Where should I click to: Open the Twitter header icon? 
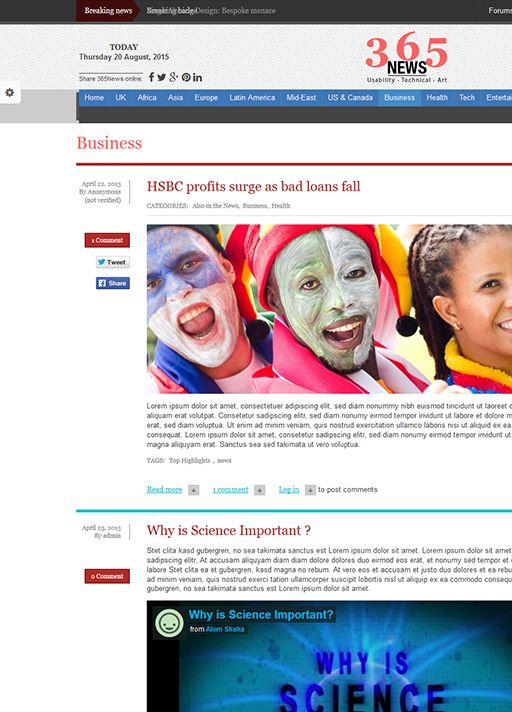(162, 77)
